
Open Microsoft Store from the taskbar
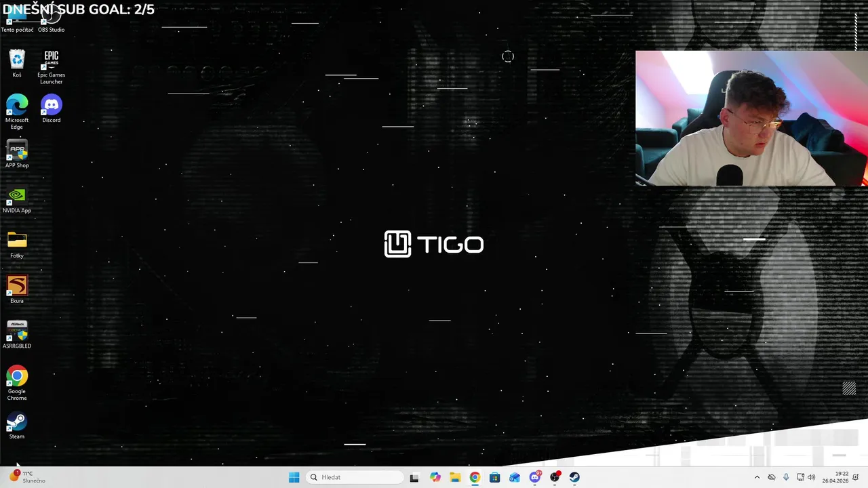point(495,477)
